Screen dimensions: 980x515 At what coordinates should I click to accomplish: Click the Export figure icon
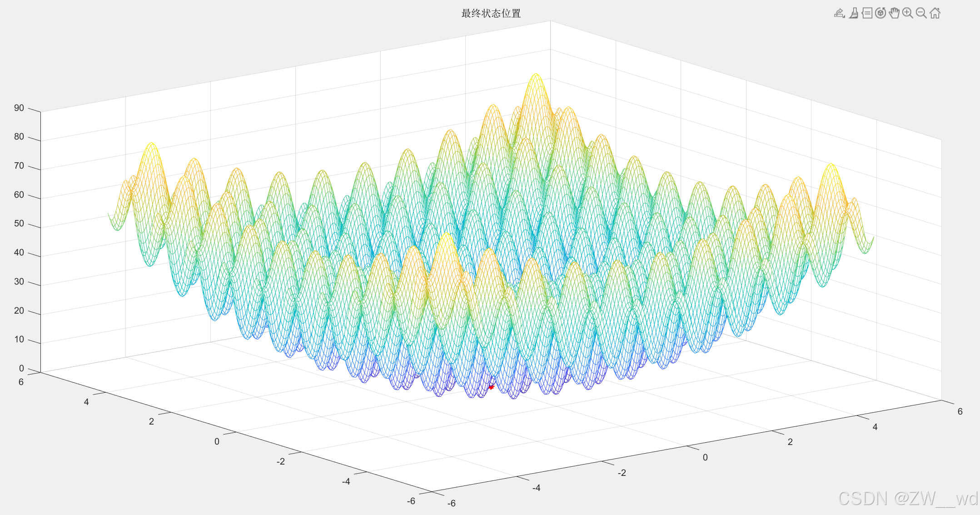coord(839,13)
